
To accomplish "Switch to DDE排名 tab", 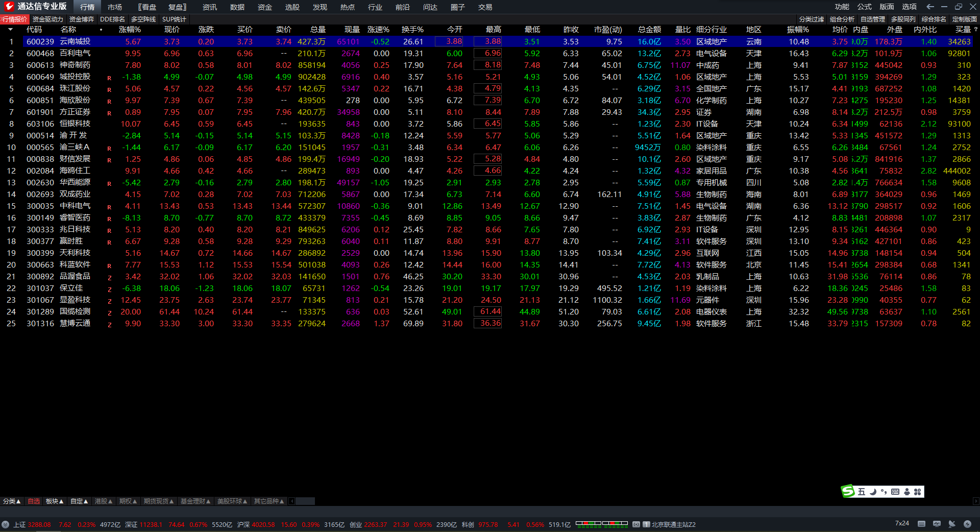I will [x=112, y=19].
